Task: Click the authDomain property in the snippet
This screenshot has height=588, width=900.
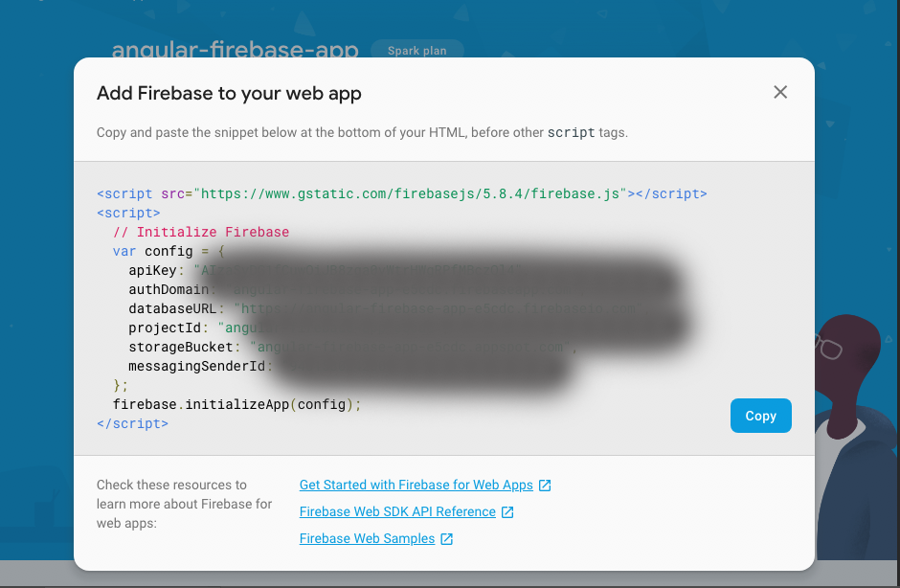Action: [169, 289]
